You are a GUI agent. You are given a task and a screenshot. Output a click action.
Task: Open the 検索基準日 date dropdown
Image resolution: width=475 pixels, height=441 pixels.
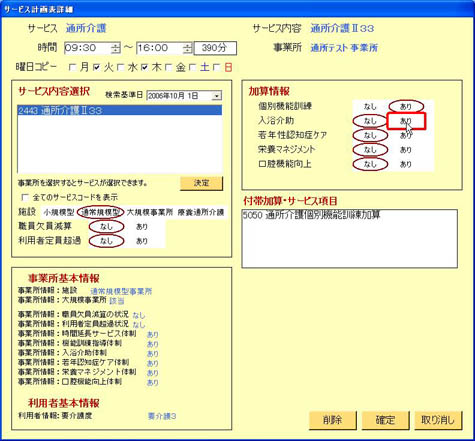(x=217, y=96)
